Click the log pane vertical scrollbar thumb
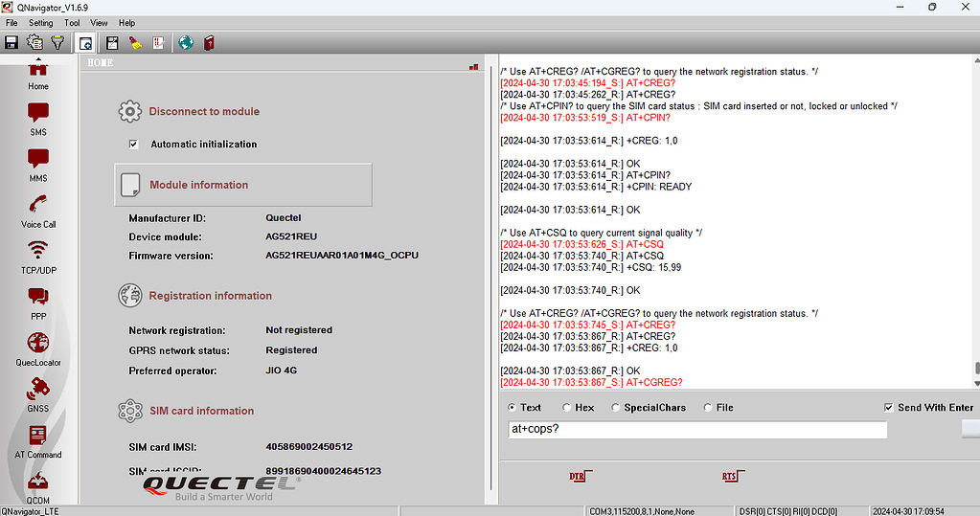 (977, 368)
